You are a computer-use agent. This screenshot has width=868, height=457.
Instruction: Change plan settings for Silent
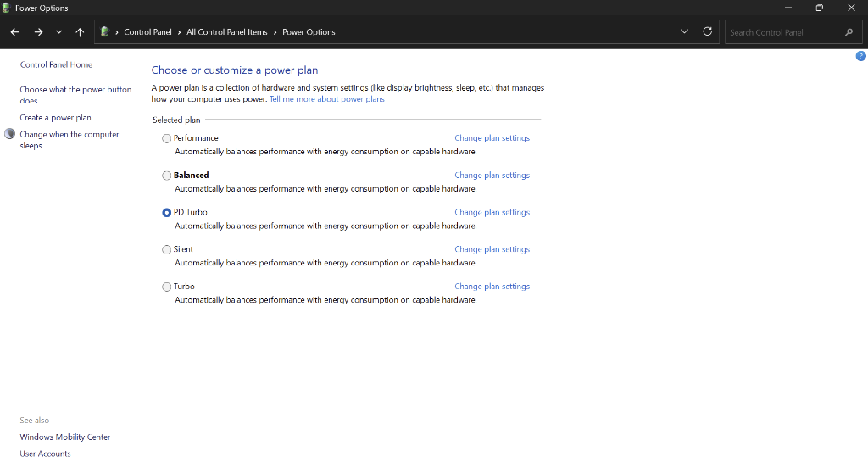(492, 249)
